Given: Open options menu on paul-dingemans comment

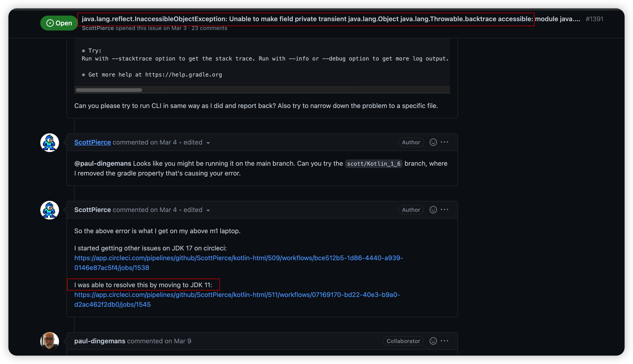Looking at the screenshot, I should 444,341.
